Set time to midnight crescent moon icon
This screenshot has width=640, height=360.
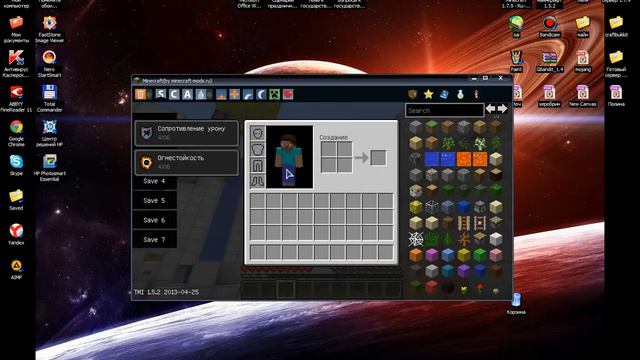tap(261, 94)
